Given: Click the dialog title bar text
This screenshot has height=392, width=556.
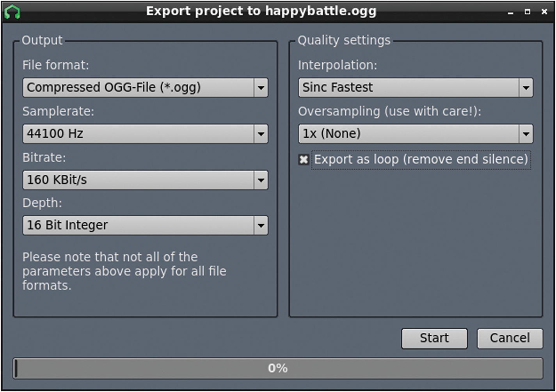Looking at the screenshot, I should tap(261, 11).
